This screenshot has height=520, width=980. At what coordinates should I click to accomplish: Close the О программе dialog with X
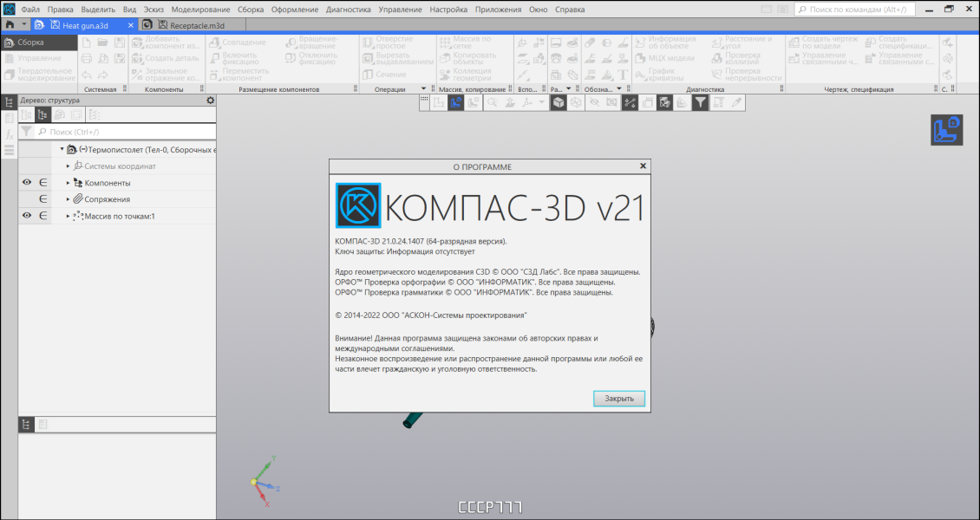click(643, 166)
